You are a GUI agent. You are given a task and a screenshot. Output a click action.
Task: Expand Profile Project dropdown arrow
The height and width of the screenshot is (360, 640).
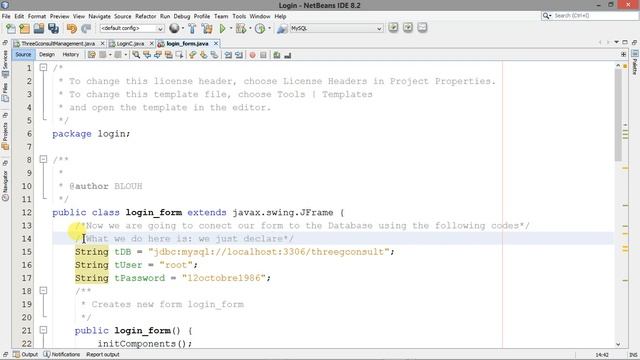pos(269,29)
